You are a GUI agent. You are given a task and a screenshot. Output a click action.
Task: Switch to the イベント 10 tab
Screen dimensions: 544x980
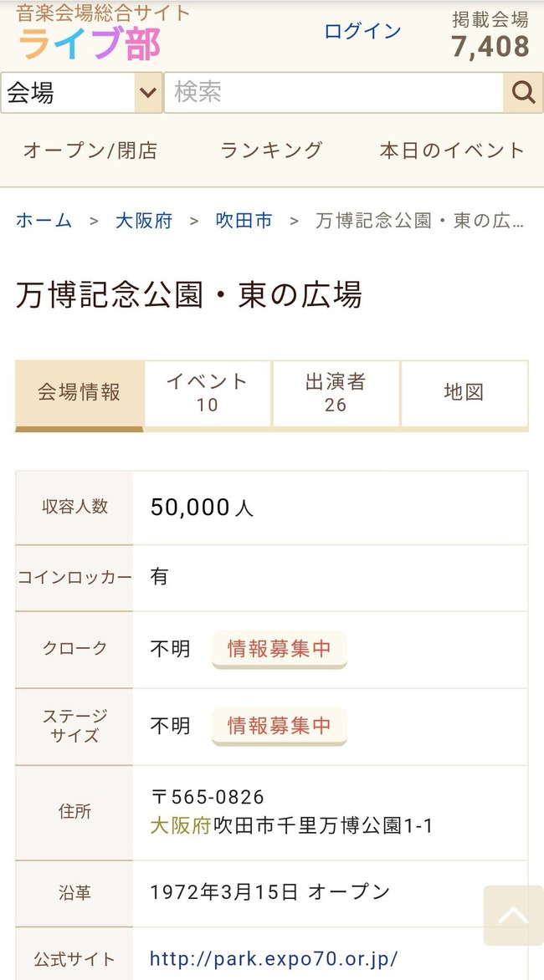[207, 393]
